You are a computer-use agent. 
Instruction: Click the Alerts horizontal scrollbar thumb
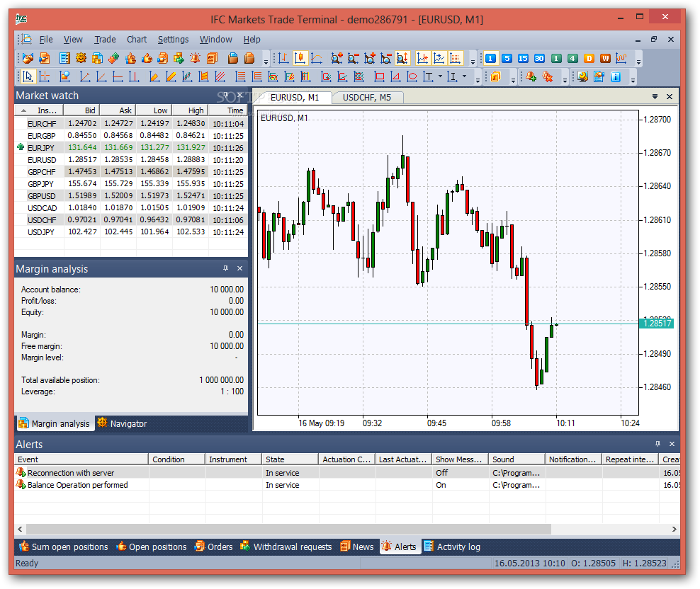[288, 530]
